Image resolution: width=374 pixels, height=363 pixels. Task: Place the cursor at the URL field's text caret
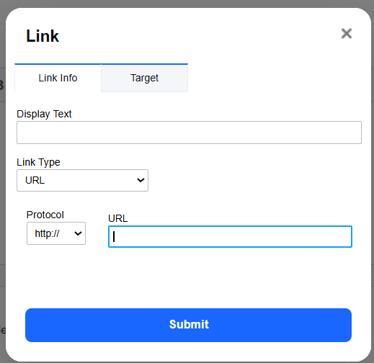click(114, 237)
